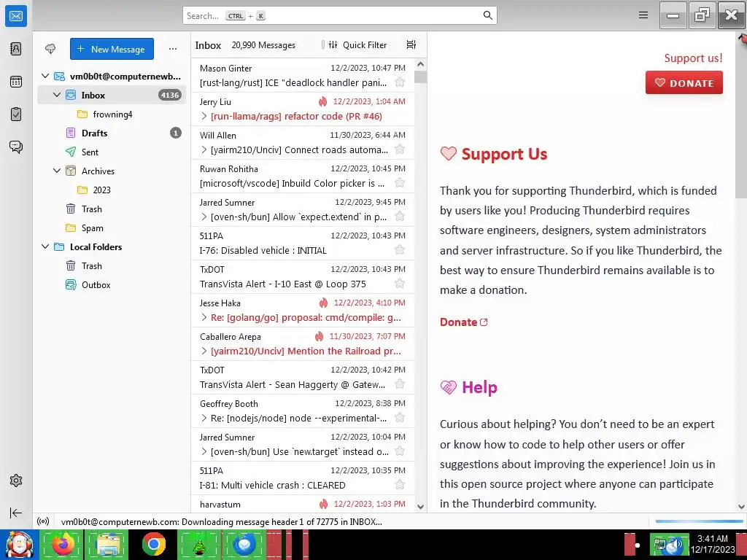Select the Outbox folder
Image resolution: width=747 pixels, height=560 pixels.
tap(112, 285)
